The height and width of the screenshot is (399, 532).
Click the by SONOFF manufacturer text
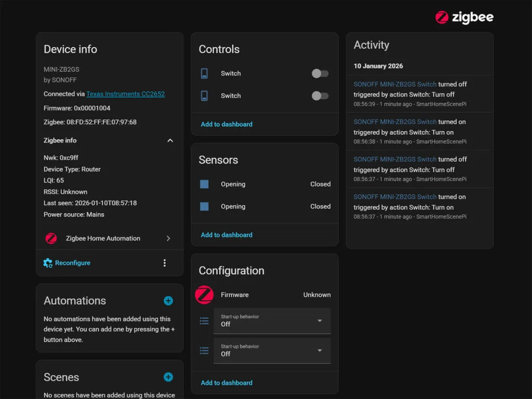click(x=60, y=80)
